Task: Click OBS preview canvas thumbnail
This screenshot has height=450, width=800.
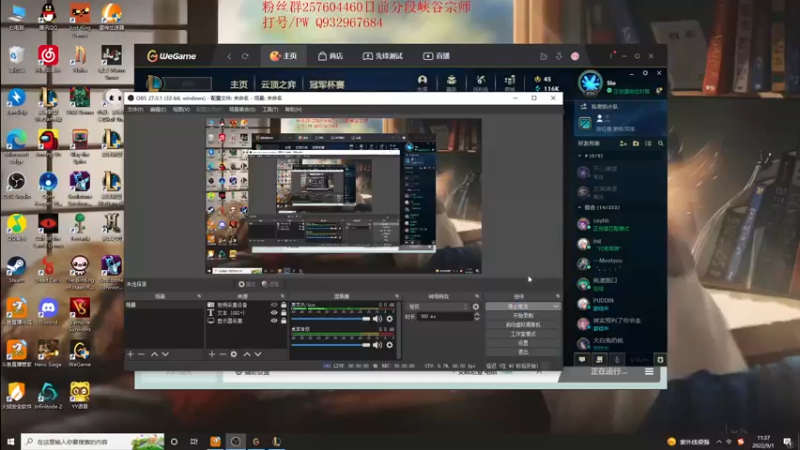Action: (x=343, y=196)
